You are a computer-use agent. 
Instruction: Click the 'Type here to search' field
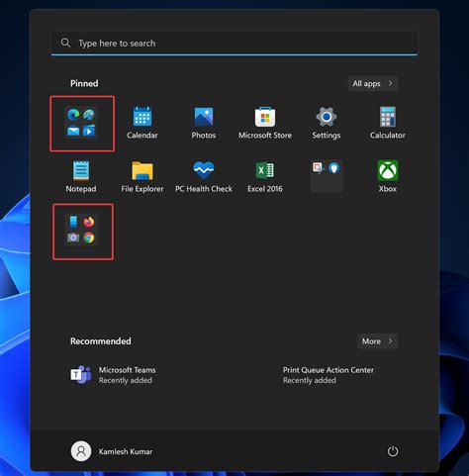[234, 43]
